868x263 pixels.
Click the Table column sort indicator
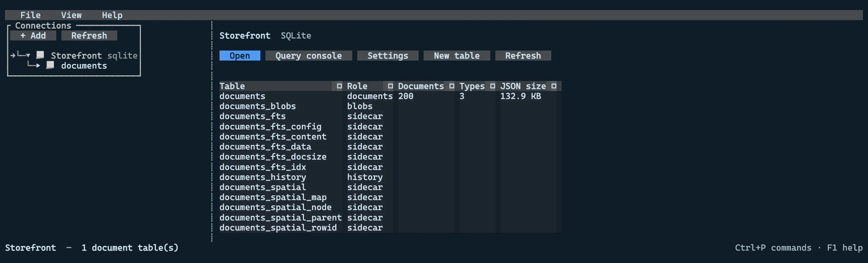pos(339,86)
